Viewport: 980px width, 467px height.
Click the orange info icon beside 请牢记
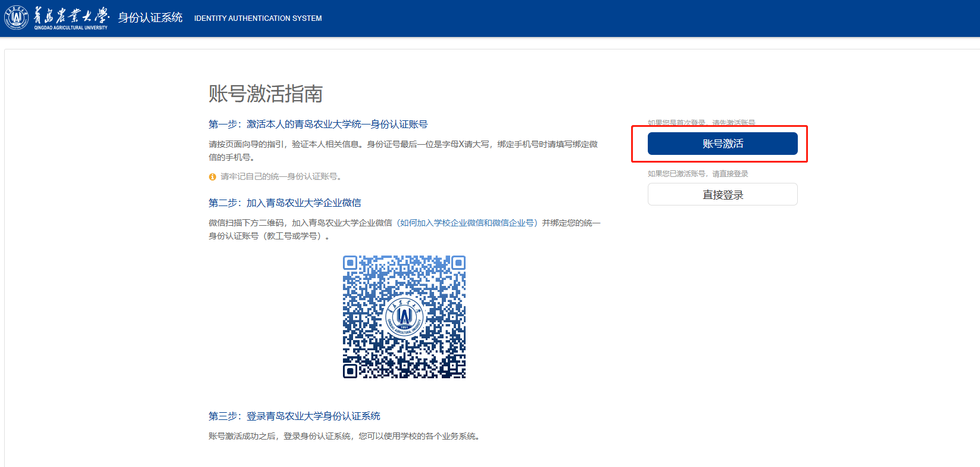coord(213,177)
